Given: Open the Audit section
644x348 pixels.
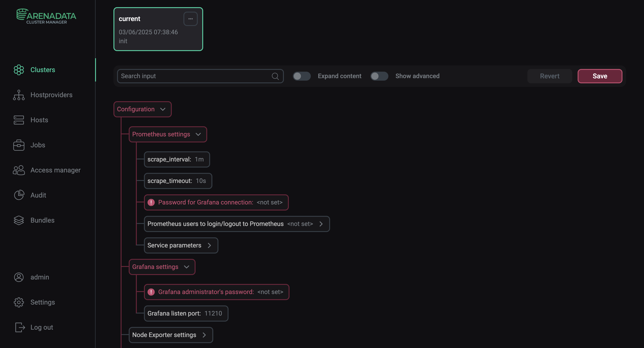Looking at the screenshot, I should click(38, 195).
